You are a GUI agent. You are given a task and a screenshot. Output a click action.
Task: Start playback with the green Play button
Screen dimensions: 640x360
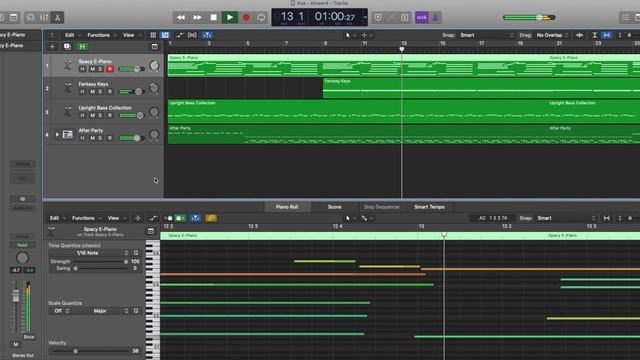click(230, 18)
